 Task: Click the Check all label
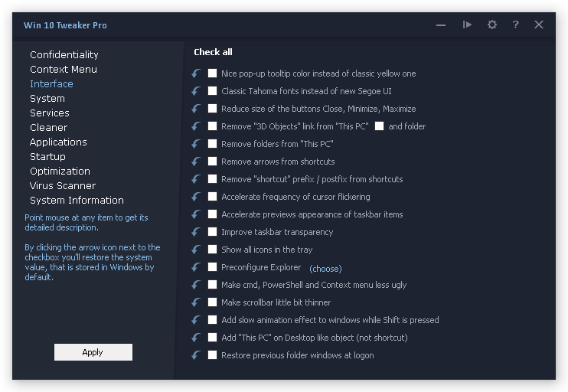pos(213,52)
